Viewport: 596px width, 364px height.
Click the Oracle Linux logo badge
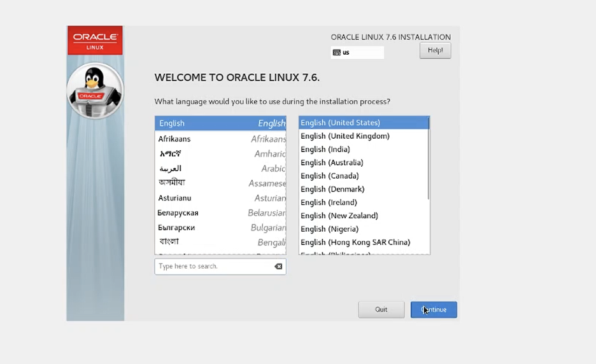pyautogui.click(x=95, y=40)
